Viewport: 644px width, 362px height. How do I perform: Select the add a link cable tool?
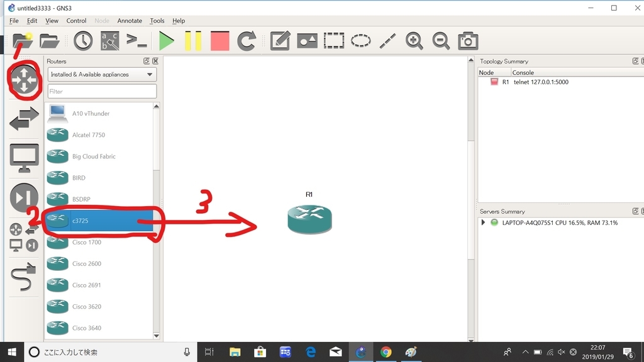tap(23, 277)
